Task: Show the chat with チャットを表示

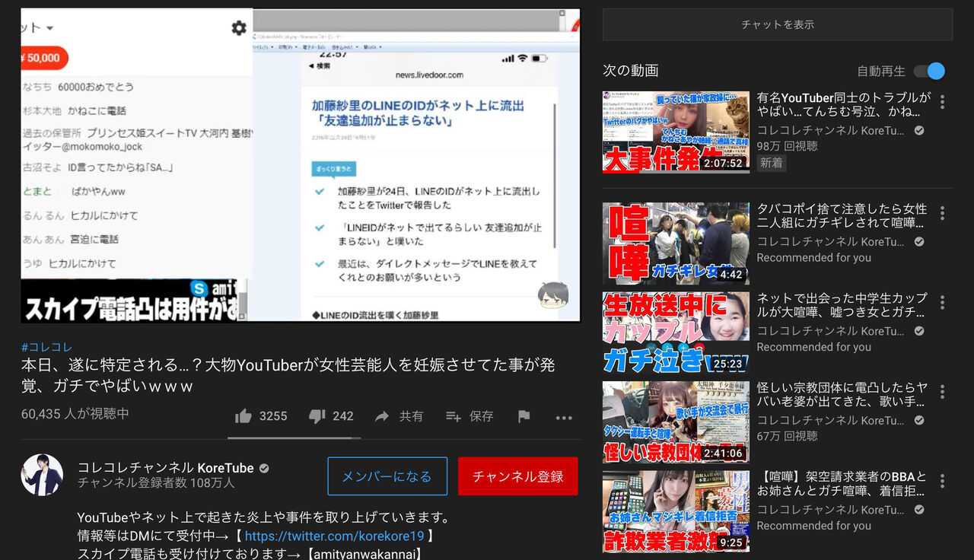Action: 778,24
